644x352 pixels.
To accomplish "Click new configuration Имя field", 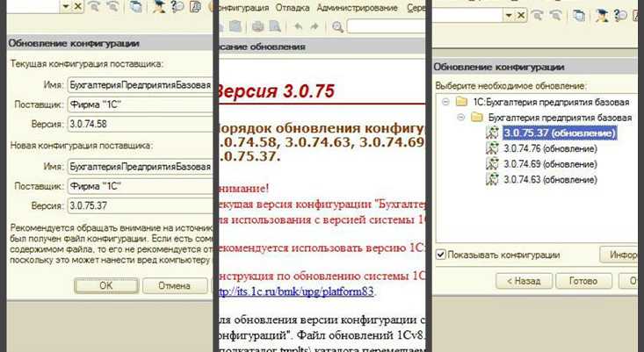I will click(x=140, y=167).
